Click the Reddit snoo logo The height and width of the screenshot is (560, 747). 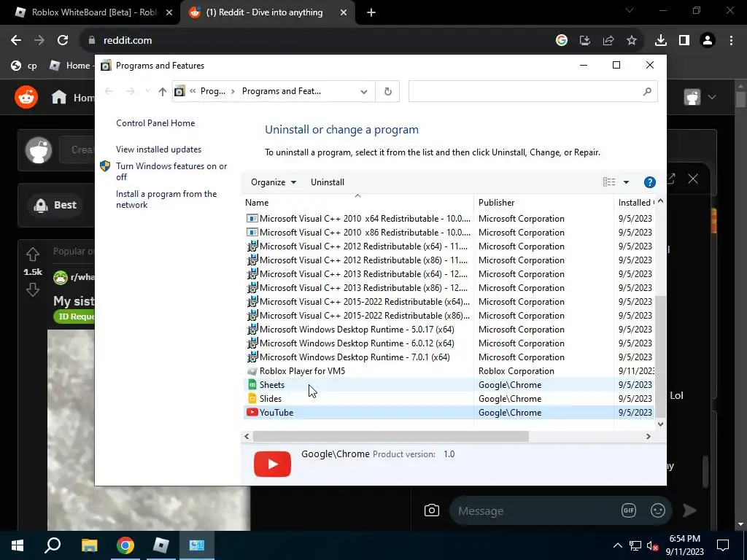pos(26,97)
